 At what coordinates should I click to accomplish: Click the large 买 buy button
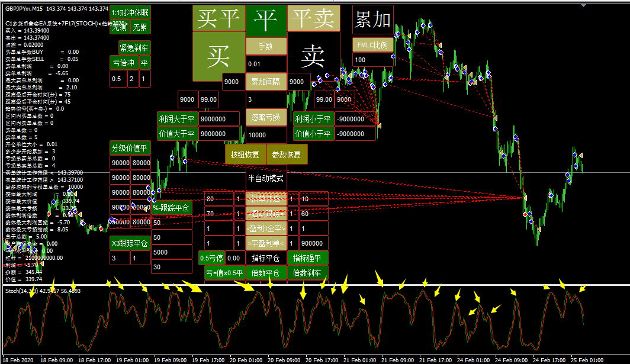click(x=218, y=57)
